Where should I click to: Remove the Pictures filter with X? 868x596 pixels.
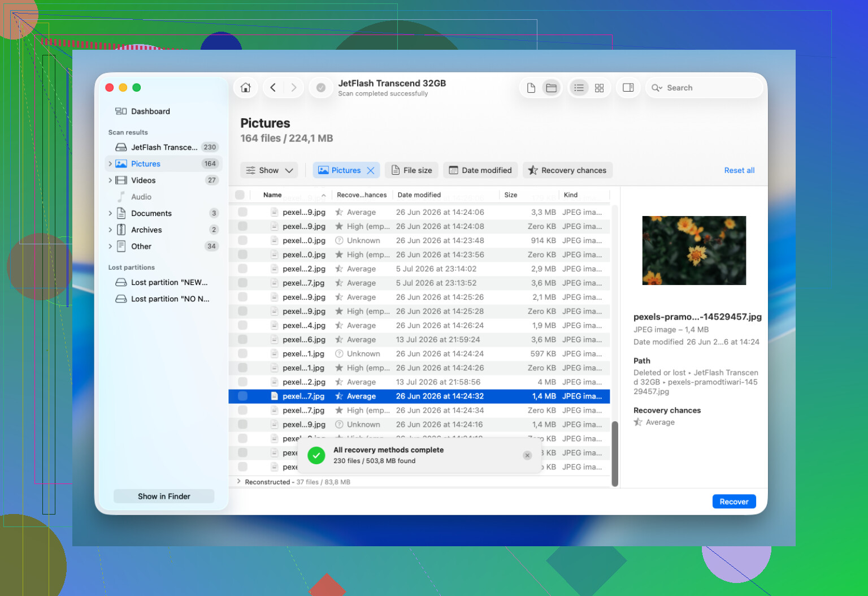click(371, 170)
